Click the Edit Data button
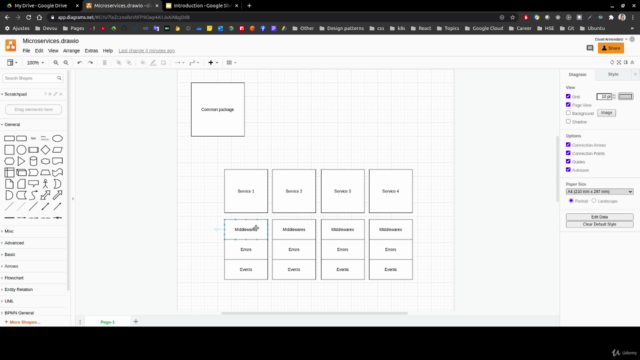640x360 pixels. click(600, 217)
